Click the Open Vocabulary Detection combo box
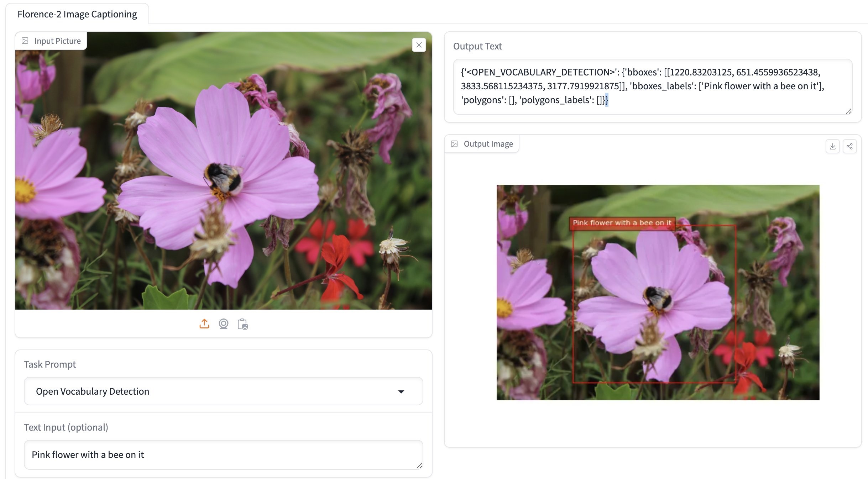 tap(214, 391)
